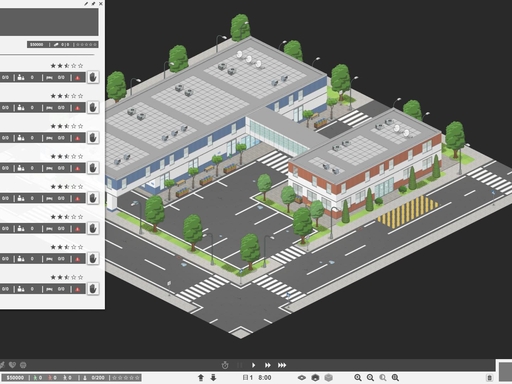Click the 0/200 counter in the status bar
512x384 pixels.
[x=98, y=378]
